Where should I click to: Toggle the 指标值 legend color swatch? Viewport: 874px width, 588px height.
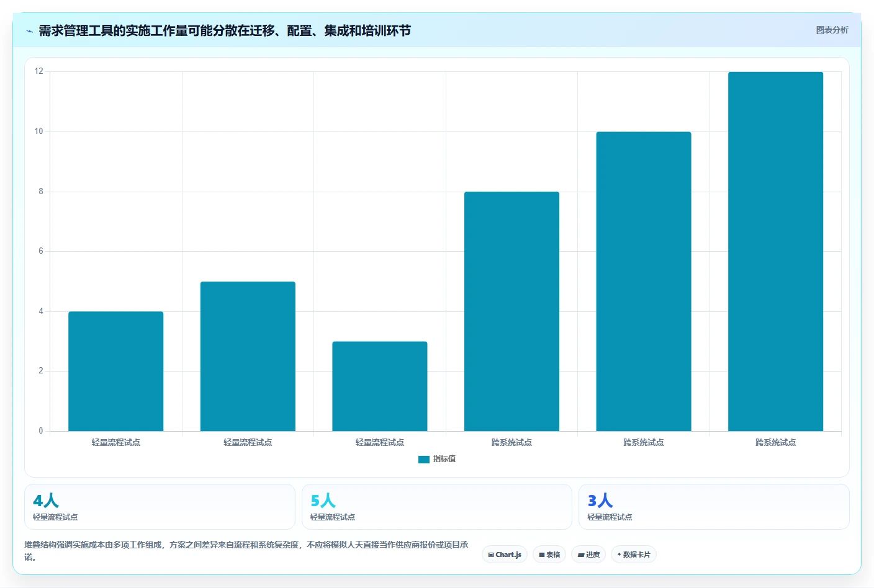[424, 460]
